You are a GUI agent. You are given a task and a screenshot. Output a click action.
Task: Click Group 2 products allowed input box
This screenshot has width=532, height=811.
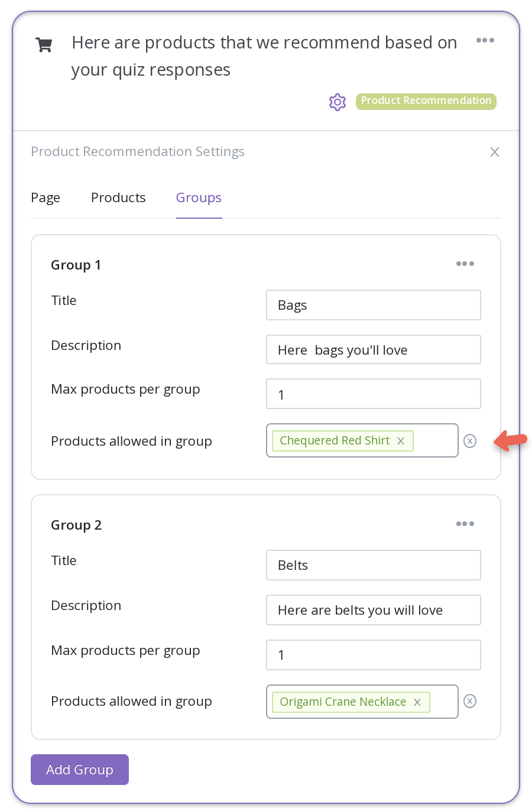tap(362, 702)
